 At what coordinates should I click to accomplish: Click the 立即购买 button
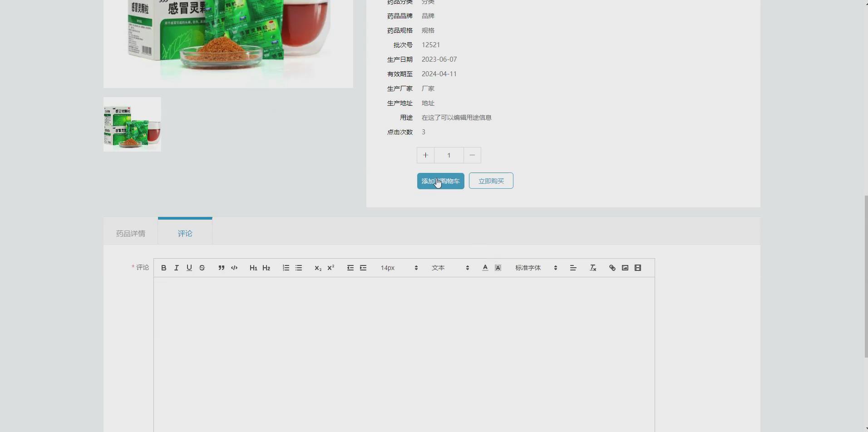(x=491, y=181)
